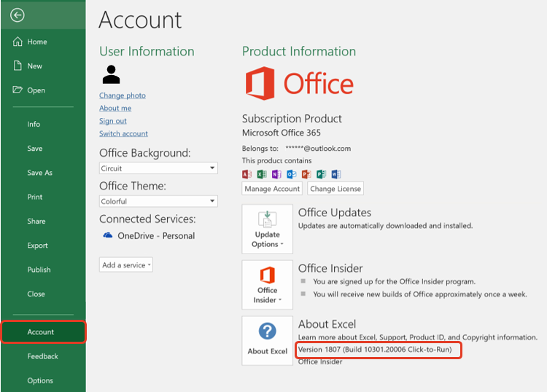Click the OneDrive - Personal service entry
The image size is (547, 392).
(x=149, y=235)
